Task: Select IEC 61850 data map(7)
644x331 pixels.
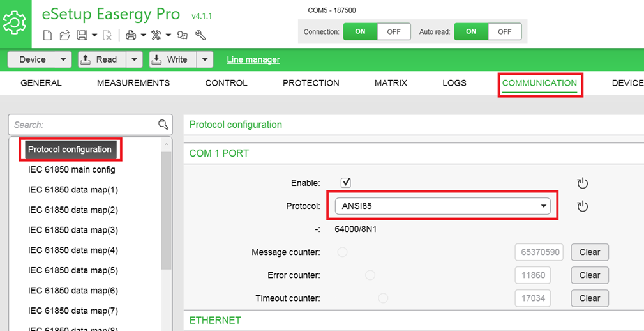Action: click(x=73, y=311)
